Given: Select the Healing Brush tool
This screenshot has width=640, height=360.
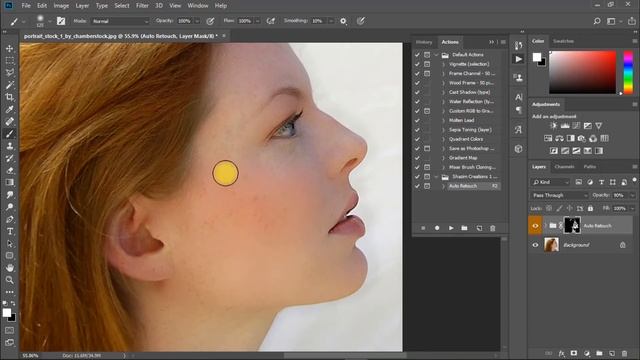Looking at the screenshot, I should pos(9,122).
